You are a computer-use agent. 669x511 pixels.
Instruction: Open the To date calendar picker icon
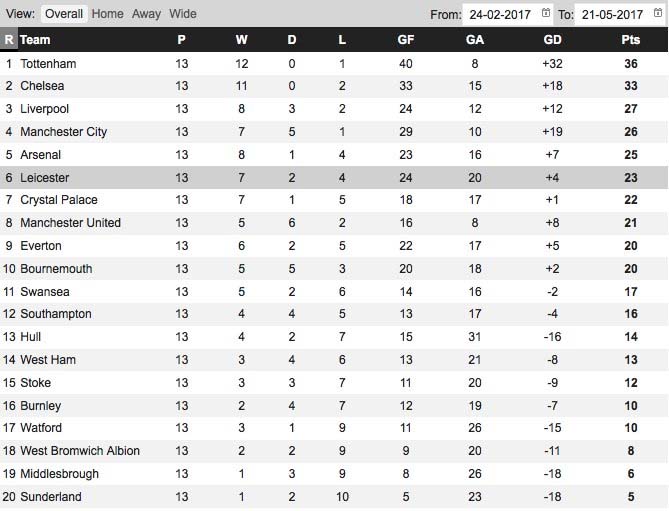click(657, 14)
